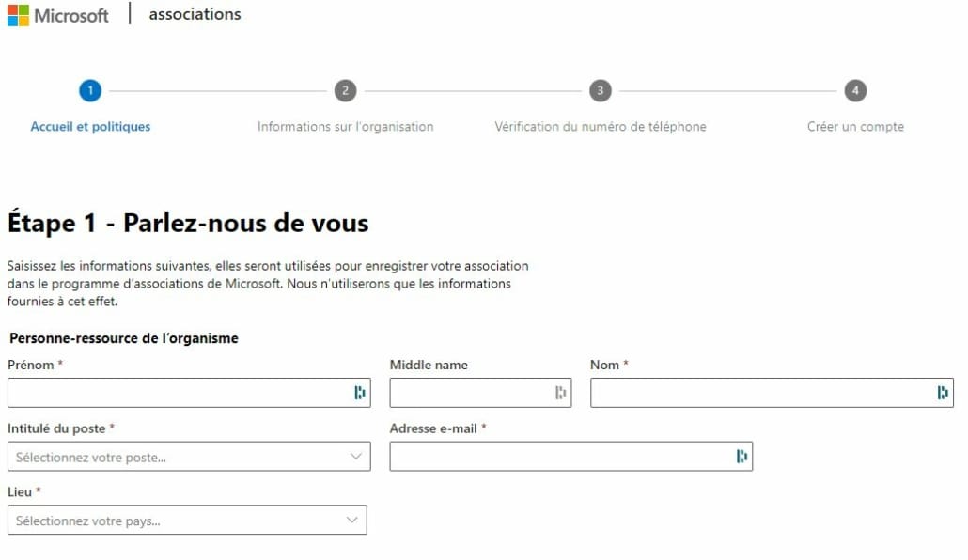Click step 1 circle in progress bar
The image size is (968, 560).
pyautogui.click(x=90, y=90)
